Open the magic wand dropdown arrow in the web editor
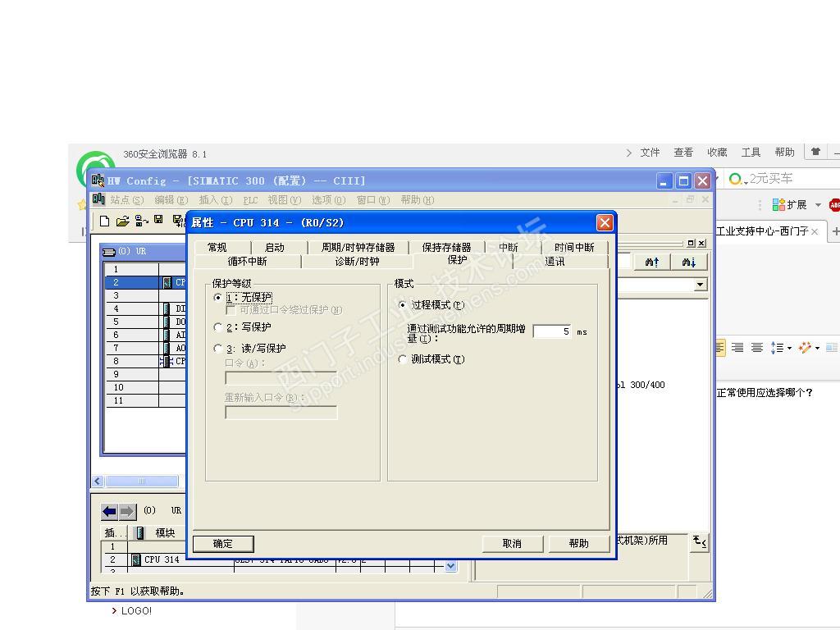Screen dimensions: 840x630 (818, 348)
